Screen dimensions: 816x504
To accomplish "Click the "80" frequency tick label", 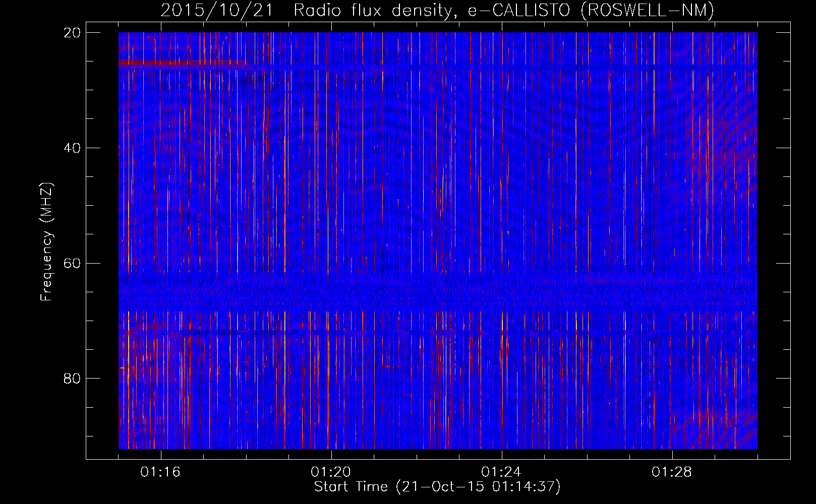I will [73, 379].
